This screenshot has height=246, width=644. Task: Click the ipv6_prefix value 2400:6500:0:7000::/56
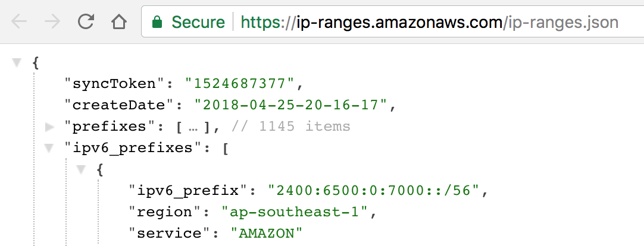pos(373,190)
